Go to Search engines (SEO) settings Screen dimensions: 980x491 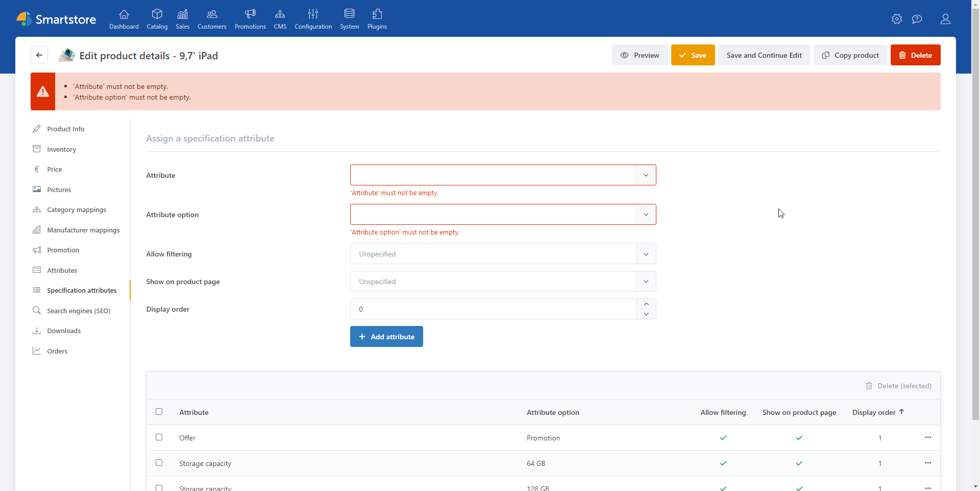click(x=79, y=311)
